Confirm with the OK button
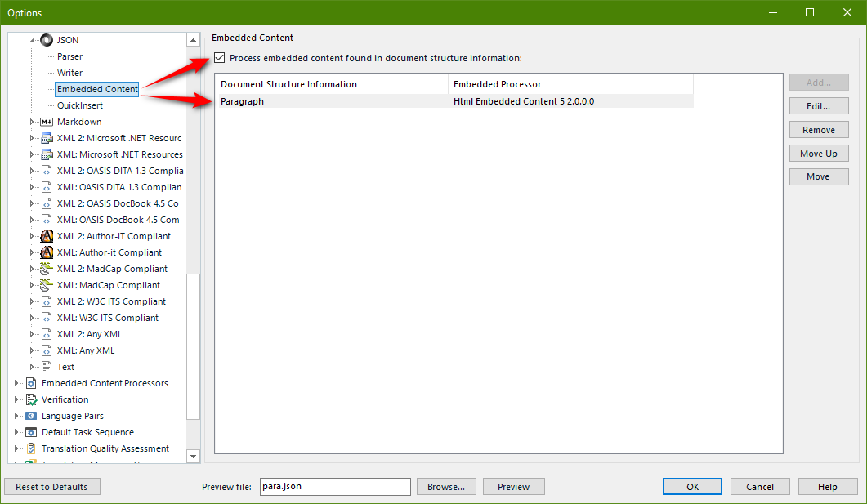This screenshot has height=504, width=867. click(692, 487)
